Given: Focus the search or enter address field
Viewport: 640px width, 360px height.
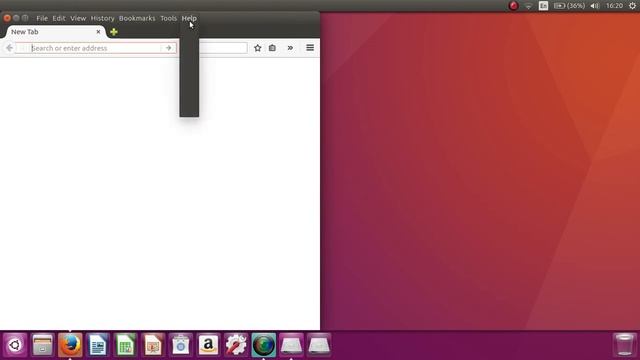Looking at the screenshot, I should pos(95,48).
